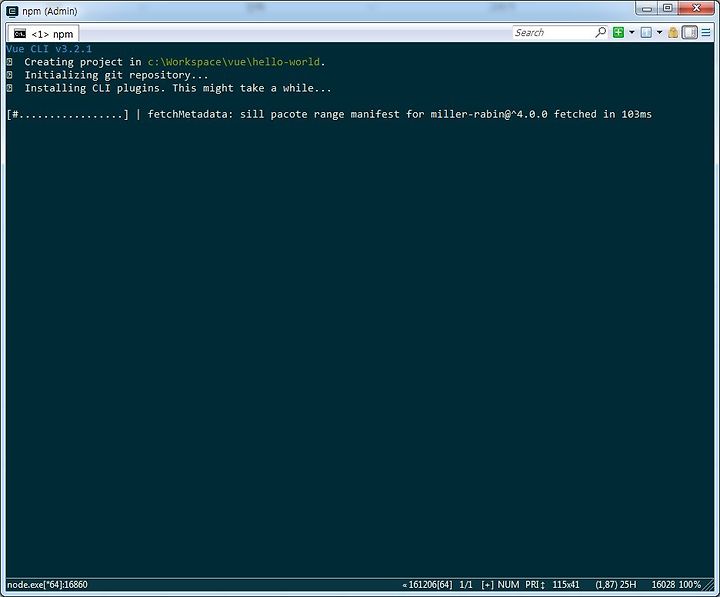The image size is (720, 597).
Task: Click the 'PRI' buffer indicator
Action: [532, 585]
